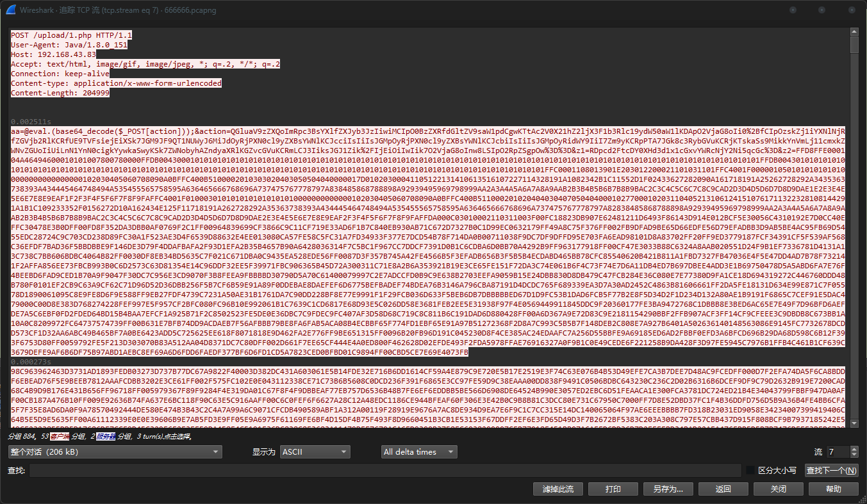This screenshot has height=504, width=867.
Task: Open the 整个对话 (206 kB) dropdown
Action: click(115, 452)
